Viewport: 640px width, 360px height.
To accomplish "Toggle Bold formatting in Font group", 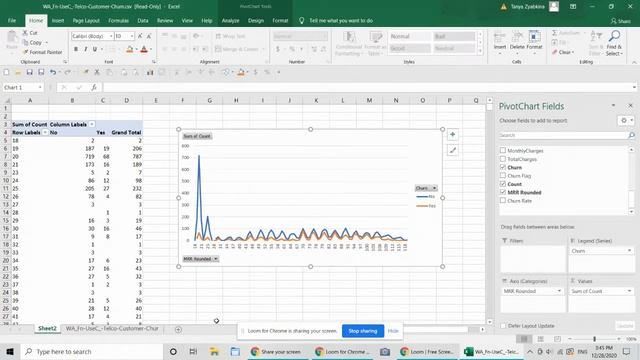I will click(76, 49).
